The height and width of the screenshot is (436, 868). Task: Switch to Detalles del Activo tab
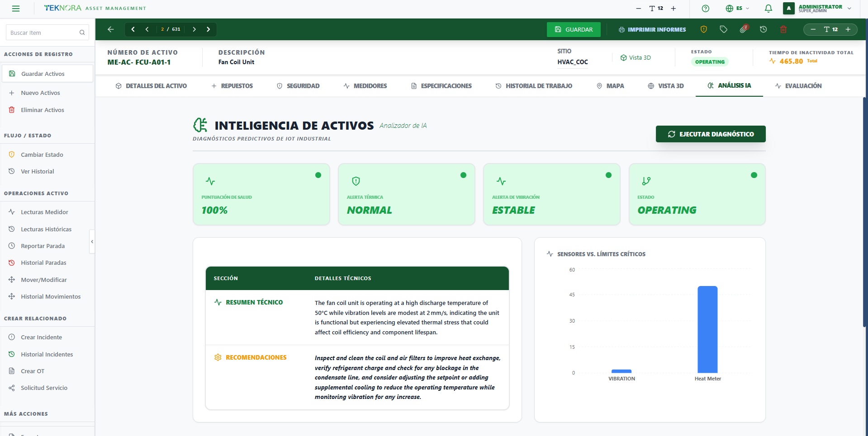tap(151, 86)
